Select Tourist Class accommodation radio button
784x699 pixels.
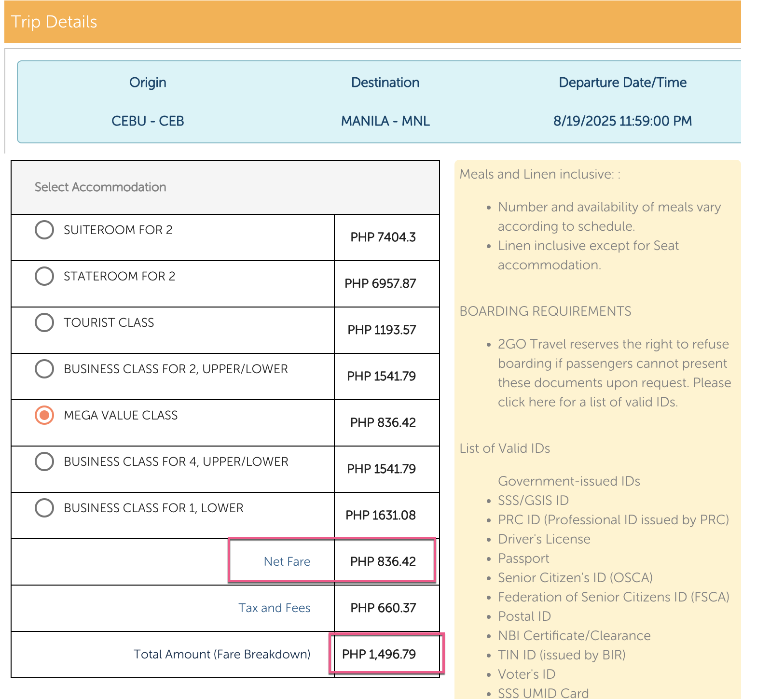point(44,322)
